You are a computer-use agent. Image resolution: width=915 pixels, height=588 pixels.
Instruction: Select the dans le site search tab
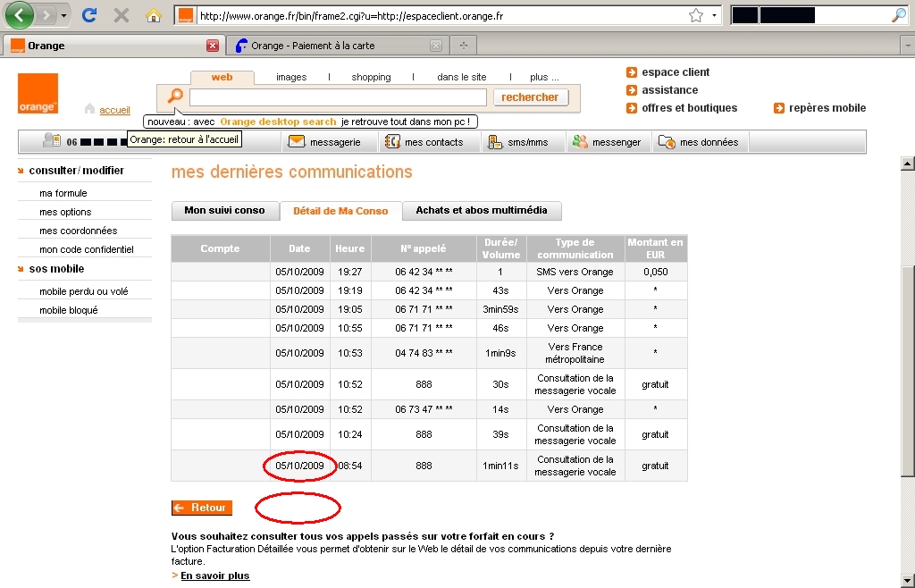(x=462, y=77)
